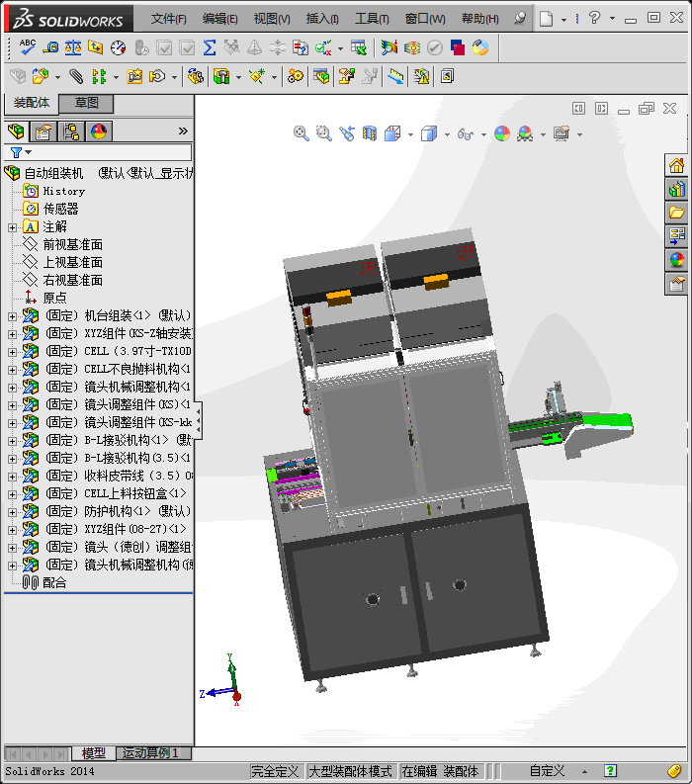The width and height of the screenshot is (692, 784).
Task: Switch to the FeatureManager design tree tab
Action: point(16,131)
